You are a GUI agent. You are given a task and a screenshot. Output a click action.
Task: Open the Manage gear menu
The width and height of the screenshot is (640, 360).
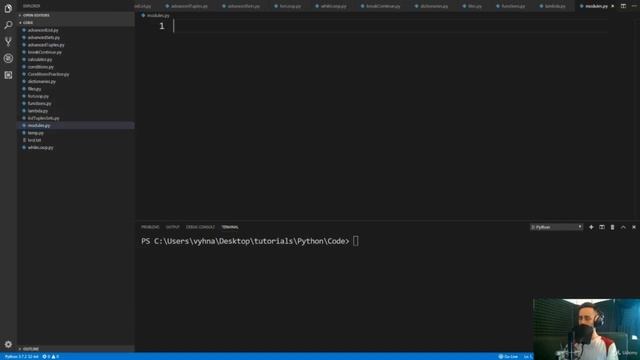pos(8,344)
